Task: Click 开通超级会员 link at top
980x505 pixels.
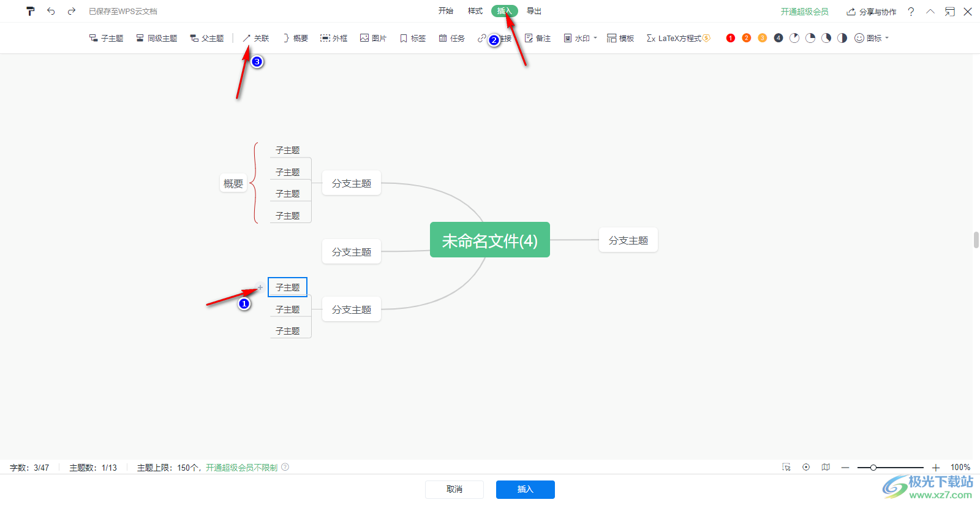Action: 804,12
